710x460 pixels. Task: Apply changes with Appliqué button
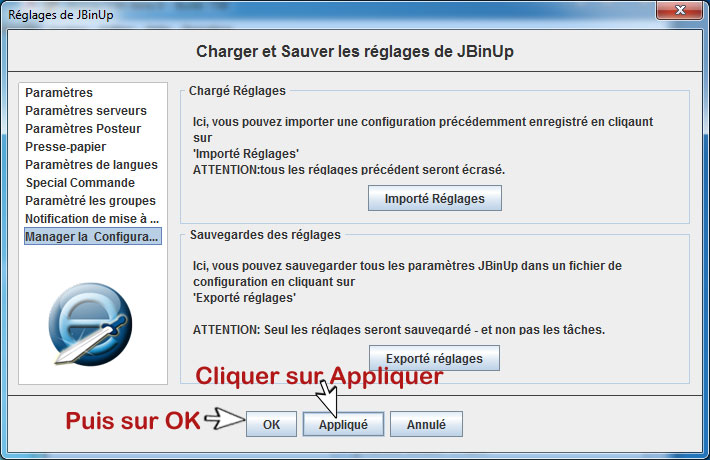[x=343, y=424]
